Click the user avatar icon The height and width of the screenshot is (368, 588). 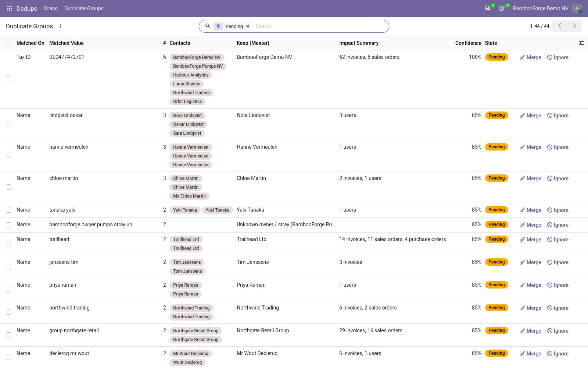pyautogui.click(x=577, y=8)
